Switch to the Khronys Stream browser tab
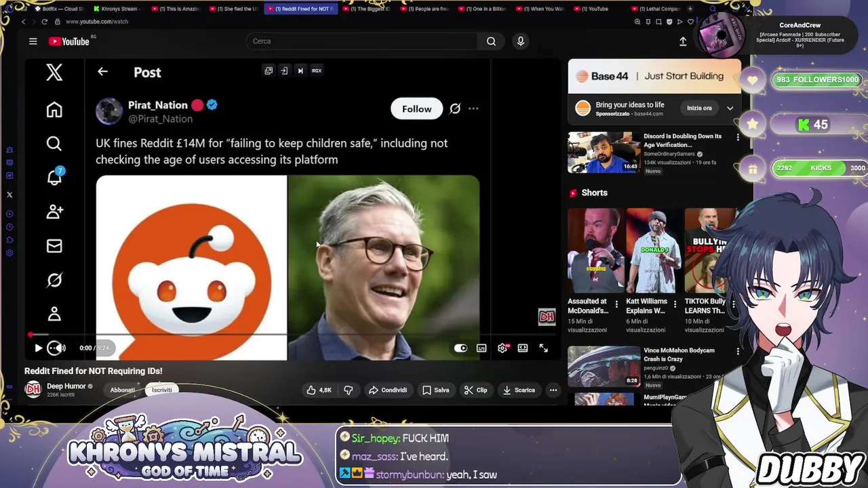868x488 pixels. 117,9
